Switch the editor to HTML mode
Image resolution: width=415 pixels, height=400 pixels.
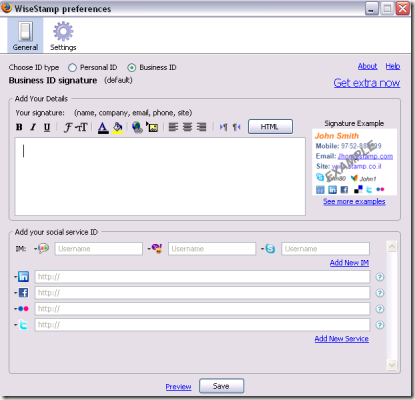coord(270,127)
